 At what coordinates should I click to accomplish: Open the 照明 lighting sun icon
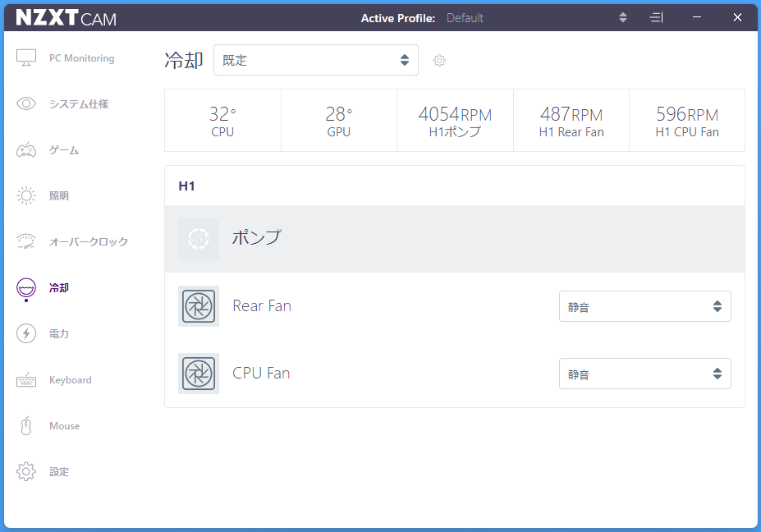click(x=26, y=195)
